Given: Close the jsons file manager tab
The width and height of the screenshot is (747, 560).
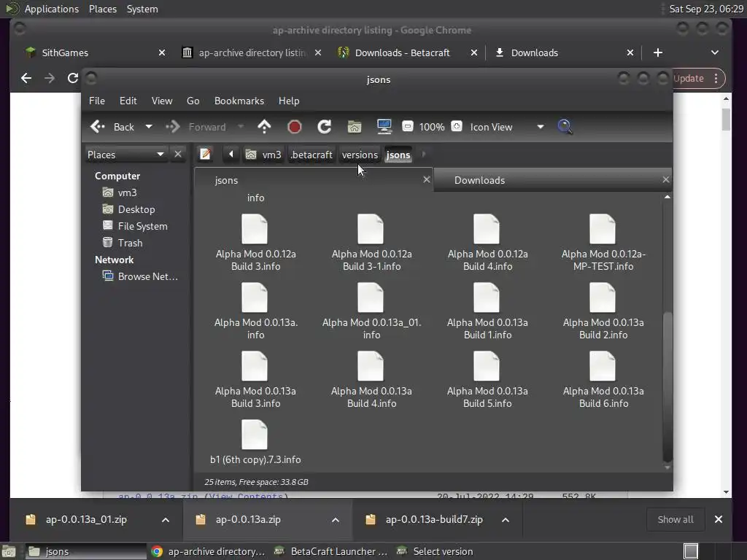Looking at the screenshot, I should coord(427,179).
